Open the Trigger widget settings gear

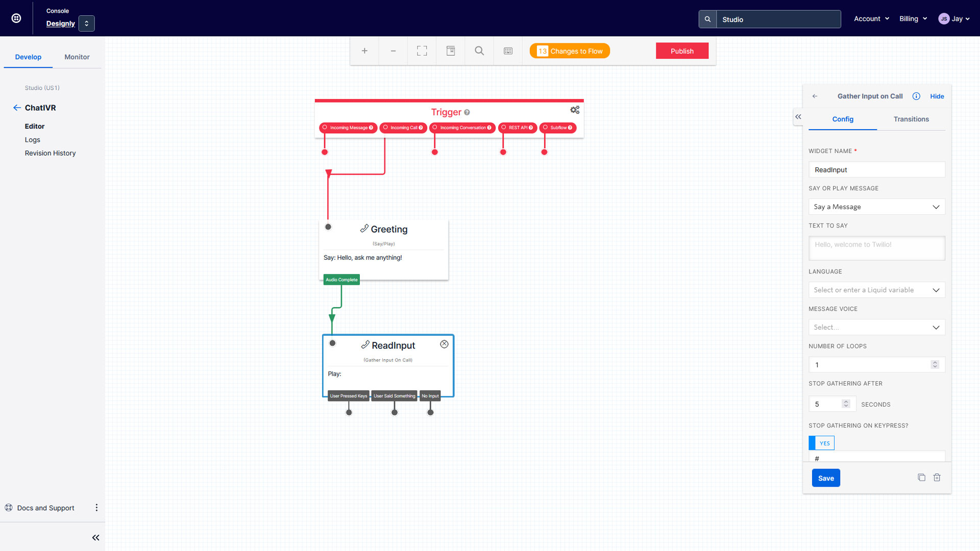tap(575, 110)
